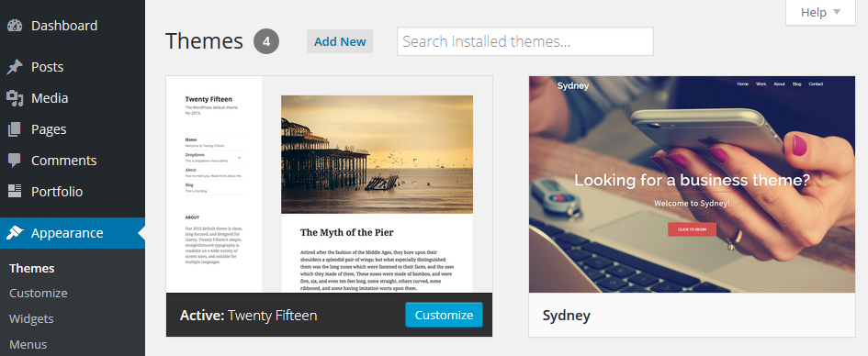Click Contact link in Sydney preview header
868x356 pixels.
(x=816, y=84)
